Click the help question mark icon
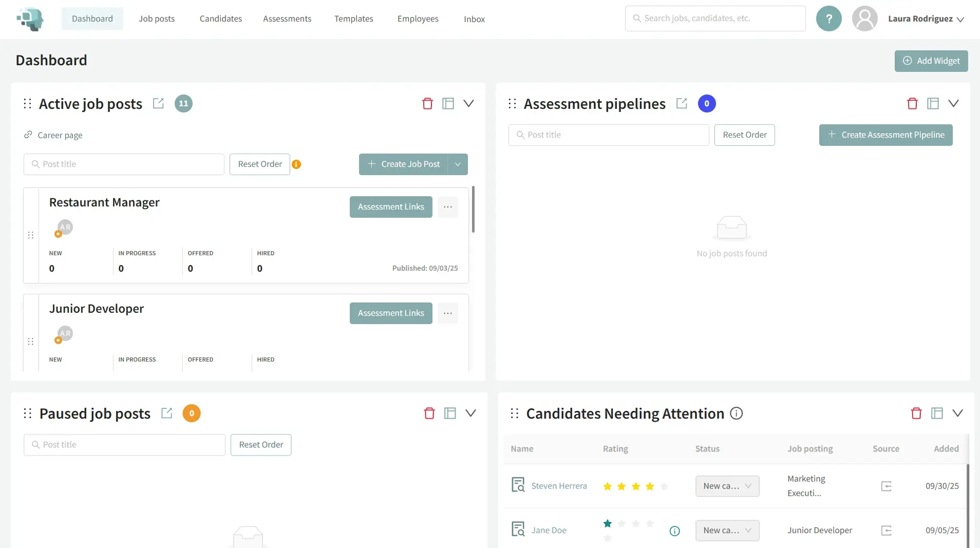980x548 pixels. click(828, 19)
